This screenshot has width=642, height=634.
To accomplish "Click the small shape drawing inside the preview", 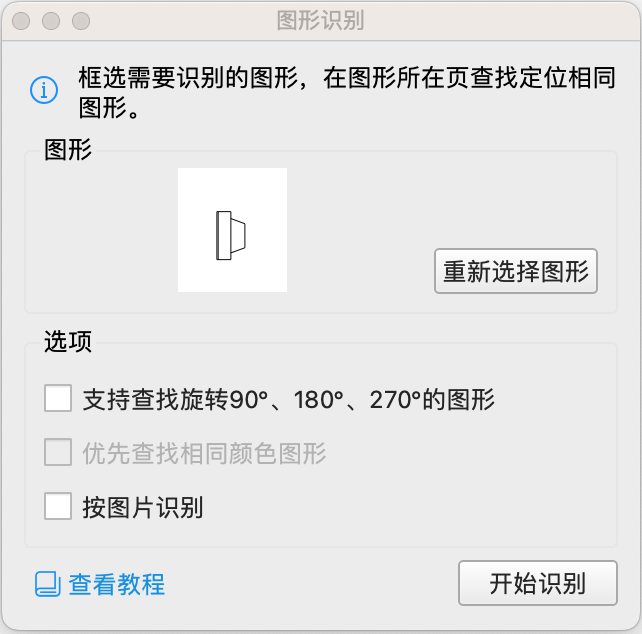I will [x=231, y=236].
